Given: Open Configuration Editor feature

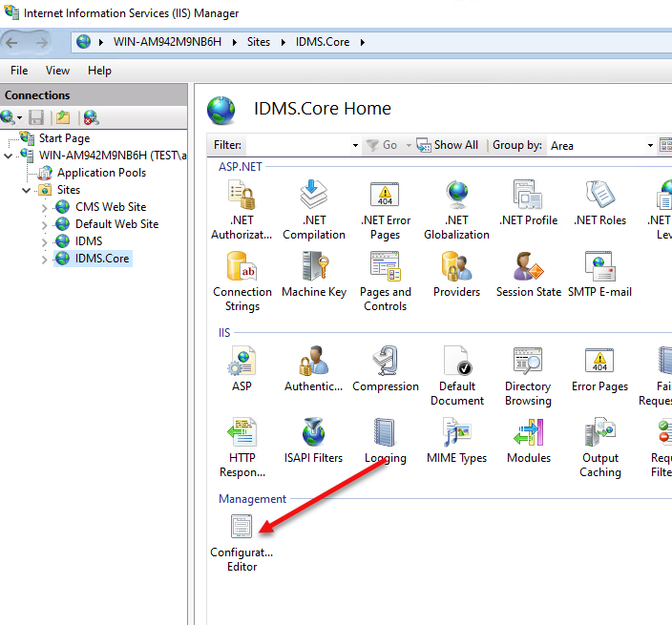Looking at the screenshot, I should (x=241, y=542).
